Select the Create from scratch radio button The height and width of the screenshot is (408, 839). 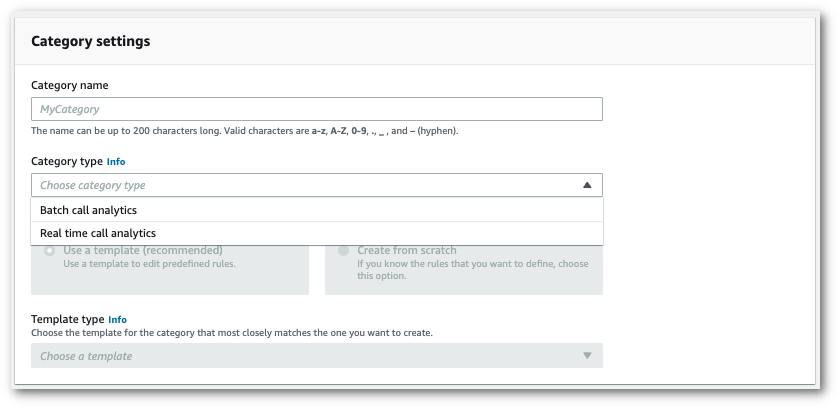click(343, 251)
